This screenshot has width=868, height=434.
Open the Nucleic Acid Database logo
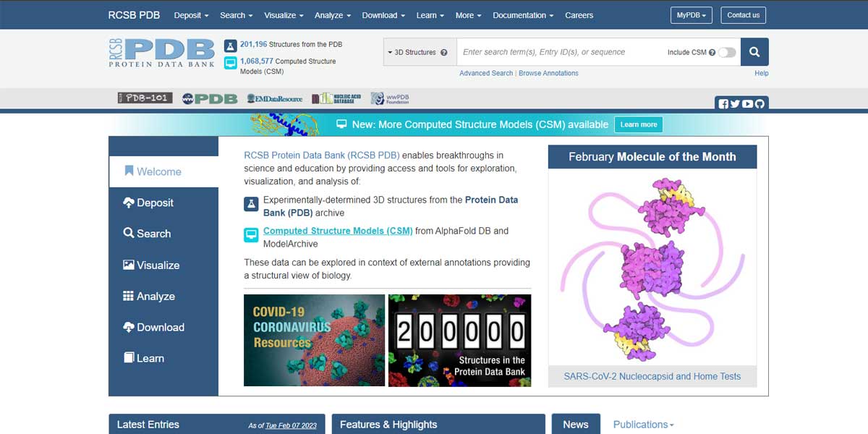pos(336,98)
